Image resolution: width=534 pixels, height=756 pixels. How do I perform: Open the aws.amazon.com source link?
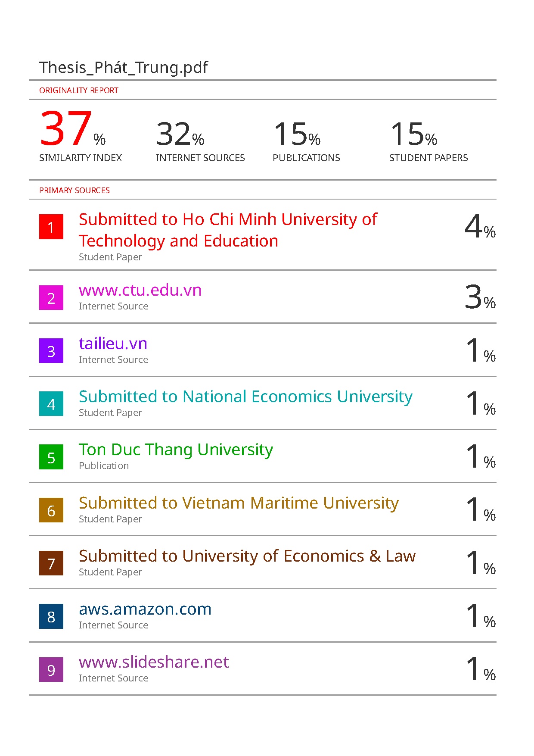pos(145,609)
